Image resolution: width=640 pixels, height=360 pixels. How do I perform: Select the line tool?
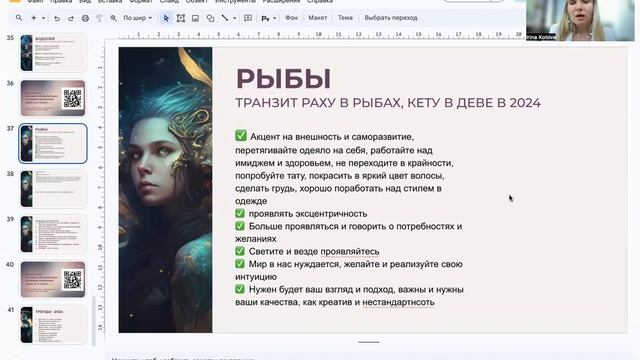click(225, 18)
